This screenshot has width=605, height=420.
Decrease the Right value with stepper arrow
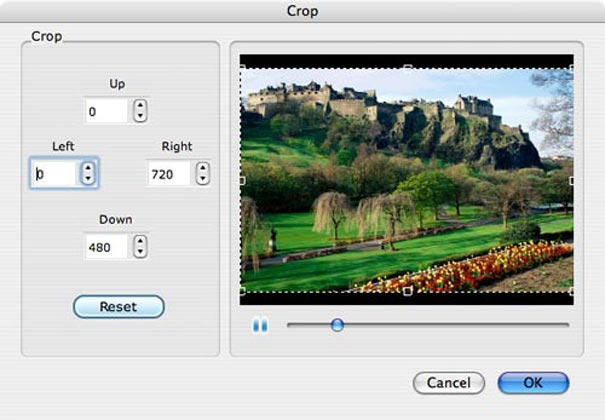[203, 179]
